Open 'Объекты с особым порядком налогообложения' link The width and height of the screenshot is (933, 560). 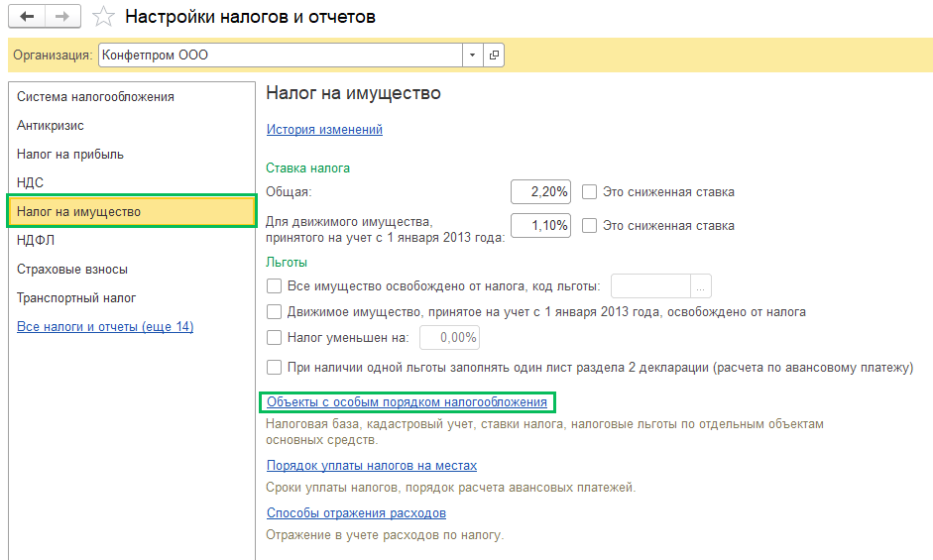click(407, 402)
